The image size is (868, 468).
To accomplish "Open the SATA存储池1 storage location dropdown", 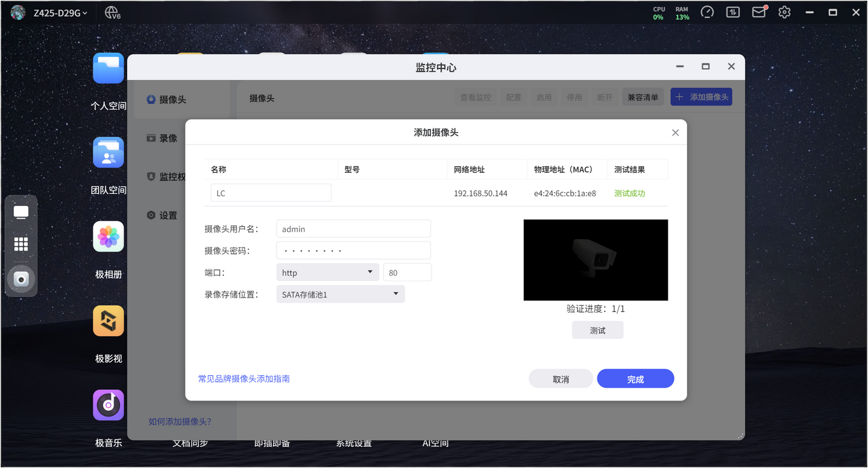I will (341, 294).
